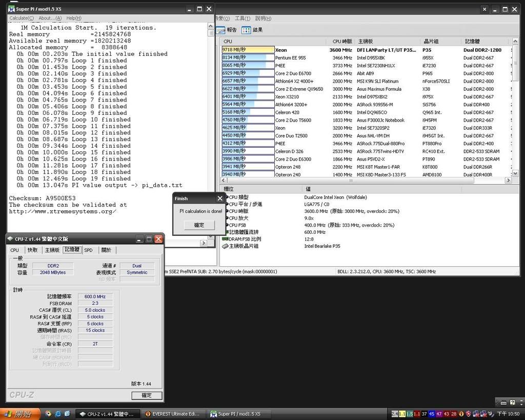Viewport: 525px width, 420px height.
Task: Select the Opteron 248 benchmark row
Action: (366, 167)
